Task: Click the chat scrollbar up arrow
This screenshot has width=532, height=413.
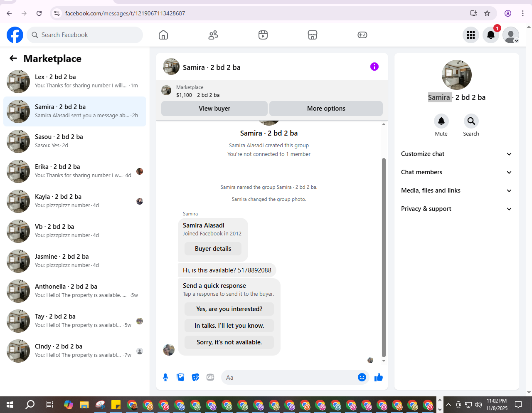Action: (384, 124)
